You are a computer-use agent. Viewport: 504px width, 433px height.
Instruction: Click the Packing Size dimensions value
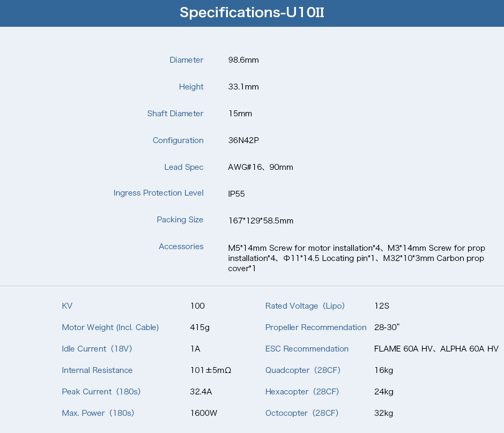pos(261,221)
